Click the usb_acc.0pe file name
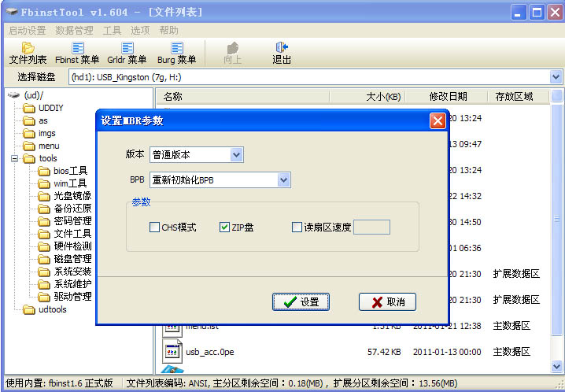 [x=210, y=352]
